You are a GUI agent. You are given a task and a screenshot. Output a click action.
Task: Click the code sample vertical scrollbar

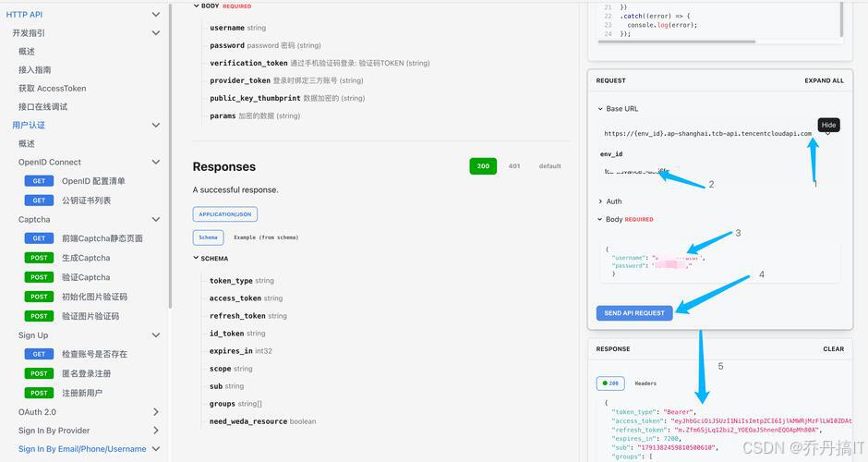click(x=842, y=19)
